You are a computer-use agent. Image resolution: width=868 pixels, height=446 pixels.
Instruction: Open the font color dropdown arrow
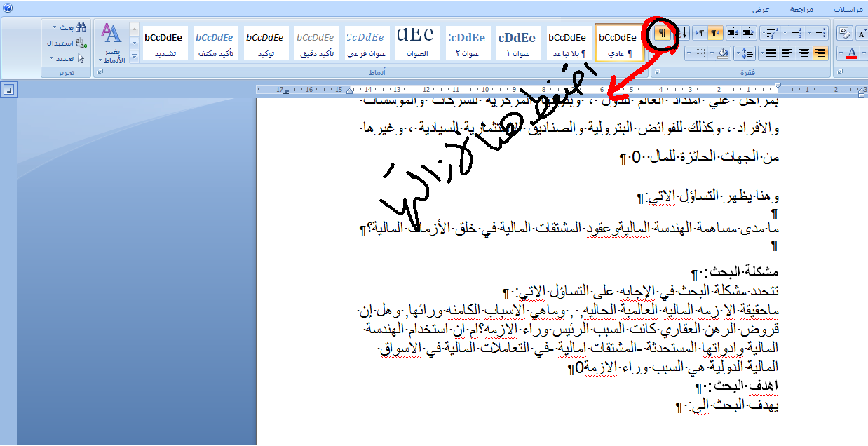841,53
